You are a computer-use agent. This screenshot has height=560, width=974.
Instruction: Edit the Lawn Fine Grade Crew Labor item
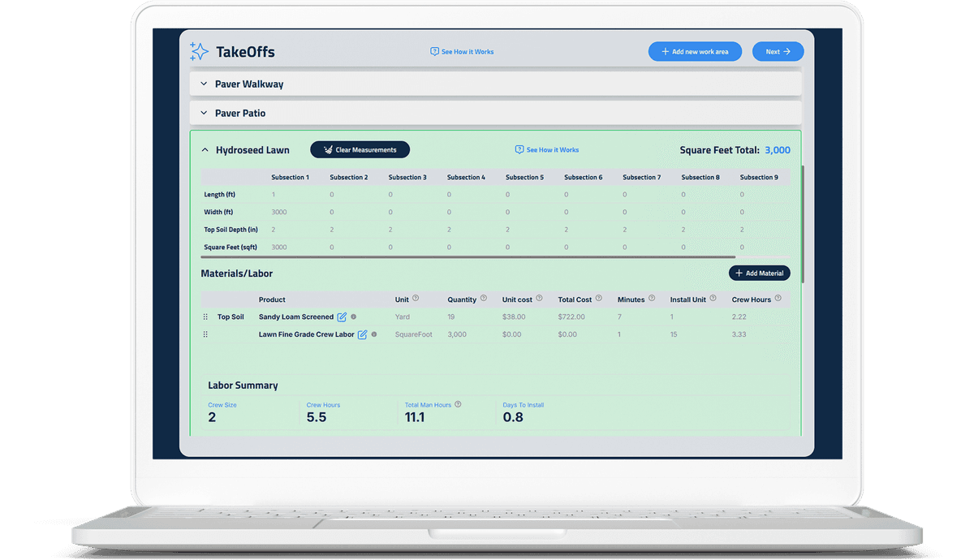coord(363,334)
